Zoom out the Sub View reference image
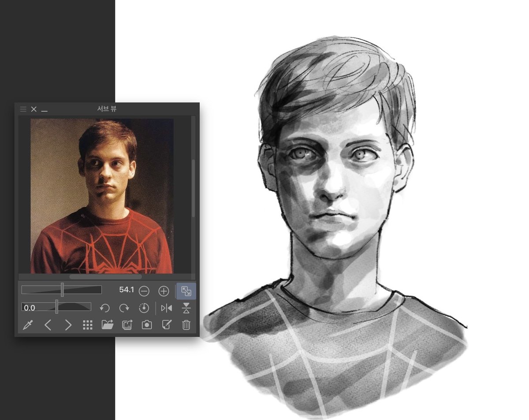 coord(144,291)
